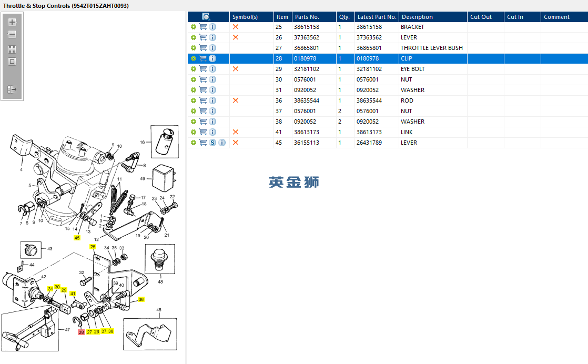This screenshot has width=588, height=364.
Task: Zoom in on the parts diagram
Action: [12, 22]
